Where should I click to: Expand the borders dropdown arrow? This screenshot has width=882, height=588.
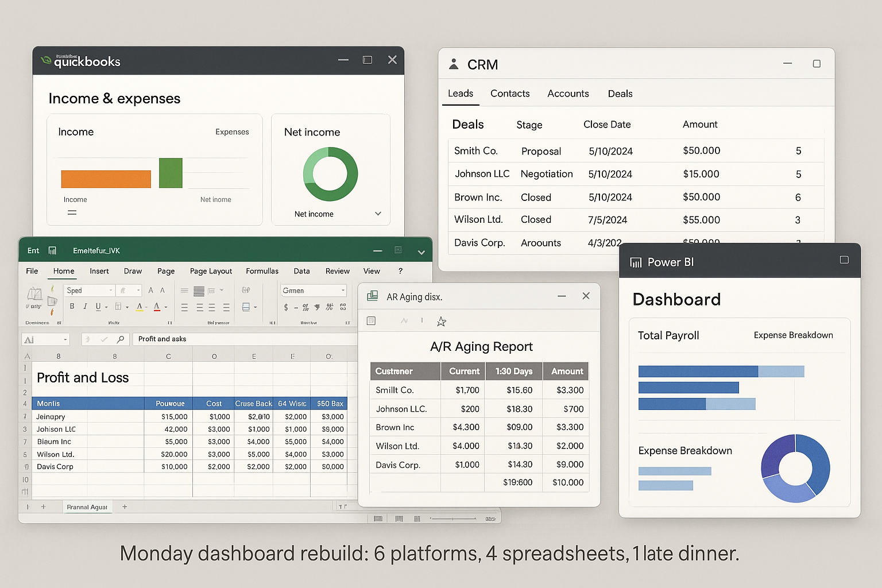coord(127,307)
